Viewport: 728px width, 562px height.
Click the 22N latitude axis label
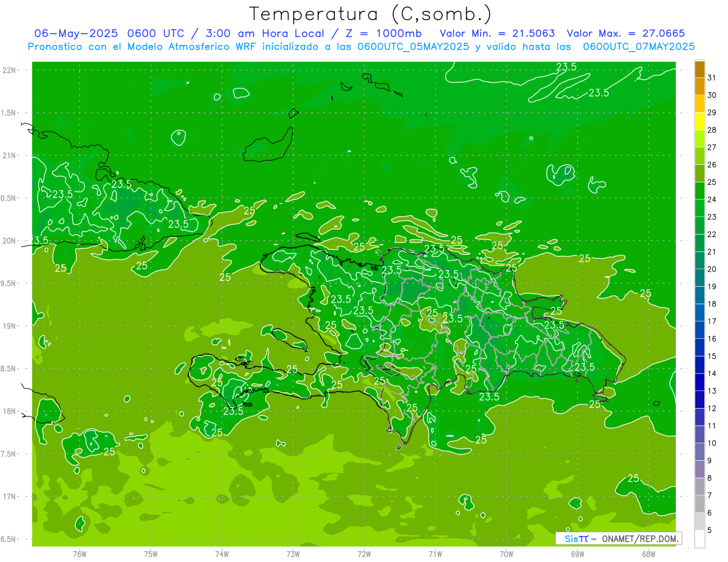click(9, 70)
